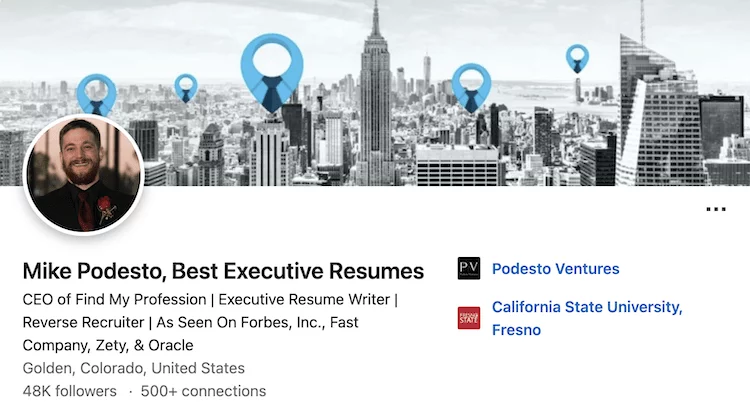Click the small tie pin at far right

pos(577,59)
